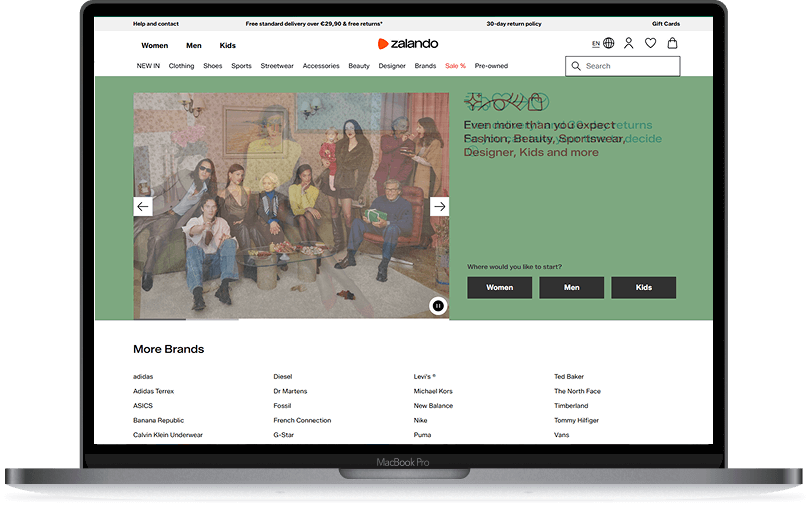
Task: Open the user account icon
Action: (x=629, y=43)
